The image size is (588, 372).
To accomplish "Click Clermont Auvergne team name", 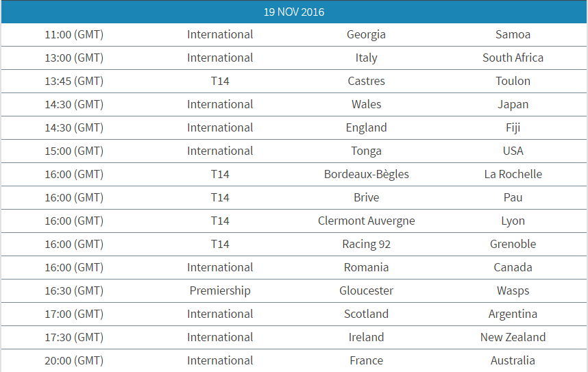I will click(366, 221).
